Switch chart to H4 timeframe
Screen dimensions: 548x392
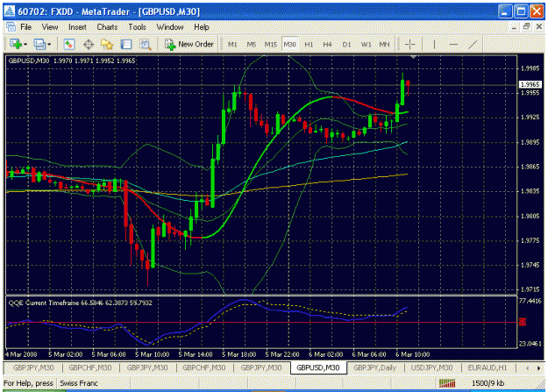tap(327, 45)
